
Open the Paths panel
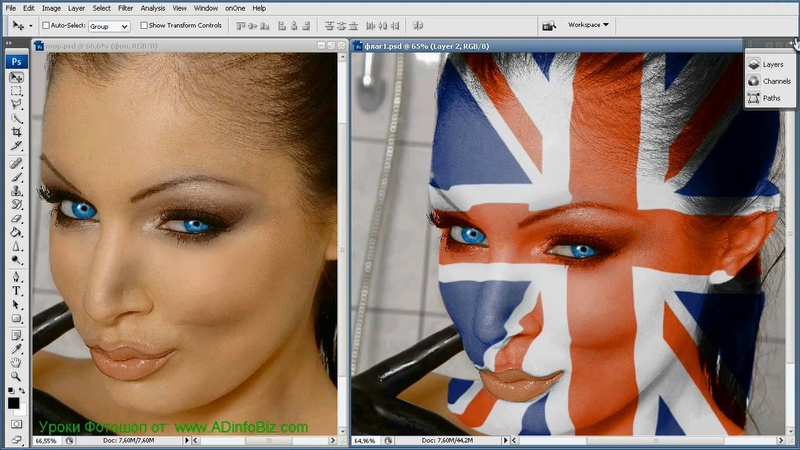pyautogui.click(x=771, y=98)
